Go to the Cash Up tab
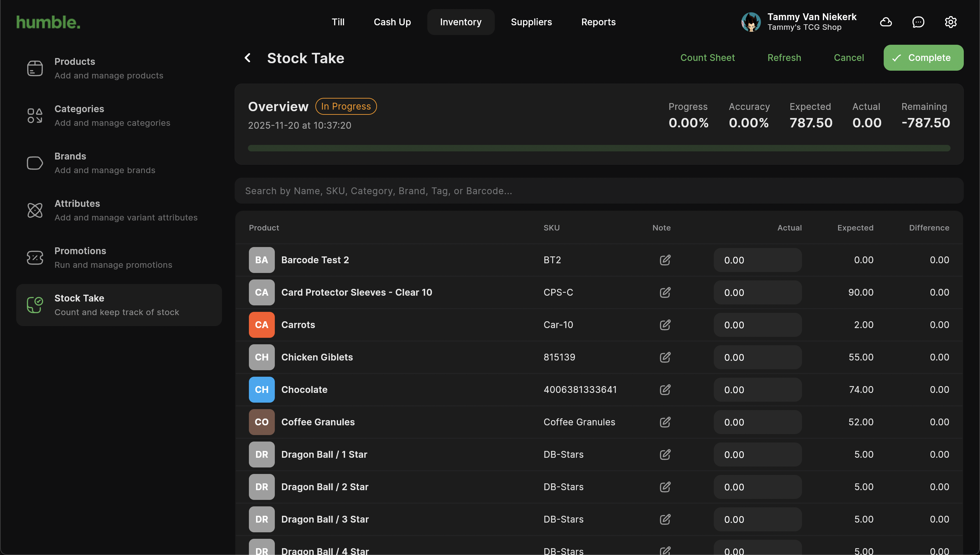Viewport: 980px width, 555px height. coord(392,22)
